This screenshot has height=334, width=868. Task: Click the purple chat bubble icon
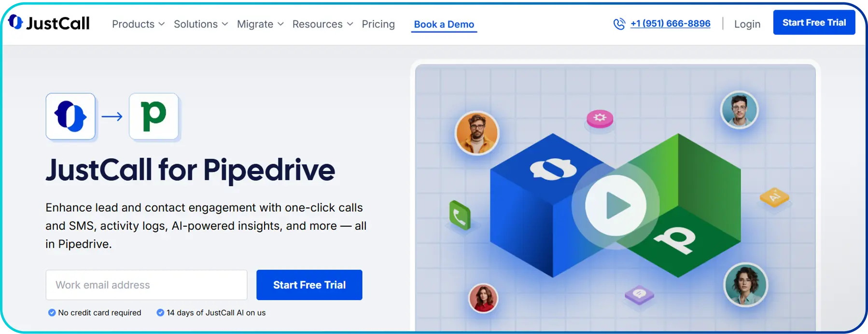tap(639, 294)
